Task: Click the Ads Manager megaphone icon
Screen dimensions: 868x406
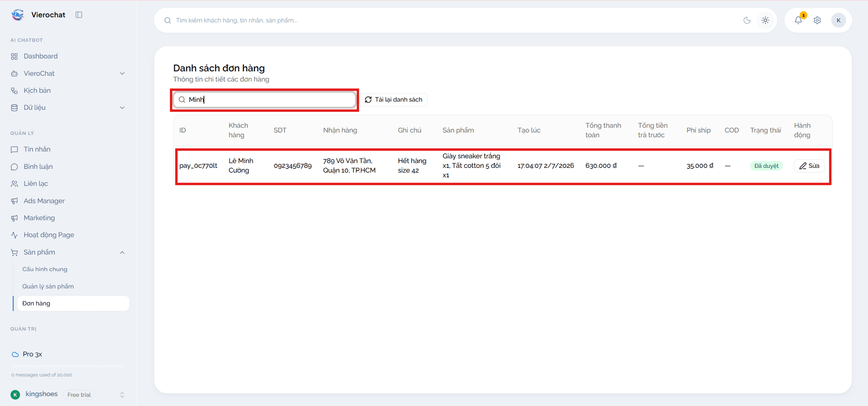Action: click(x=14, y=201)
